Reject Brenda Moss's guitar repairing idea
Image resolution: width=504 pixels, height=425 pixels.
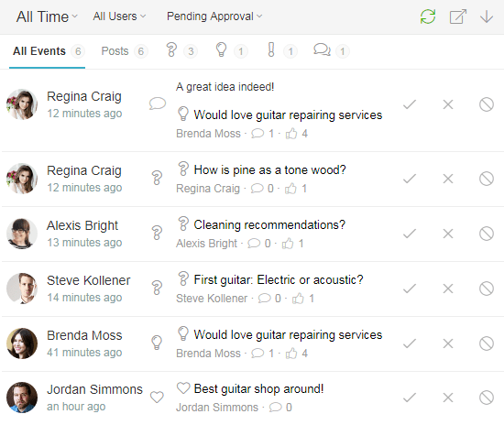click(448, 343)
